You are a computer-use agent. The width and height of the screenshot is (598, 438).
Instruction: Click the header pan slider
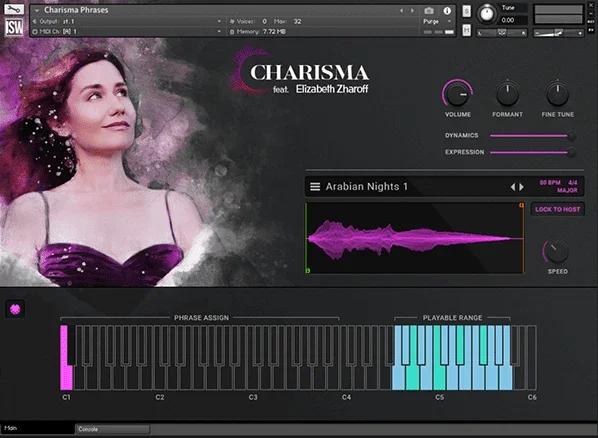point(502,33)
